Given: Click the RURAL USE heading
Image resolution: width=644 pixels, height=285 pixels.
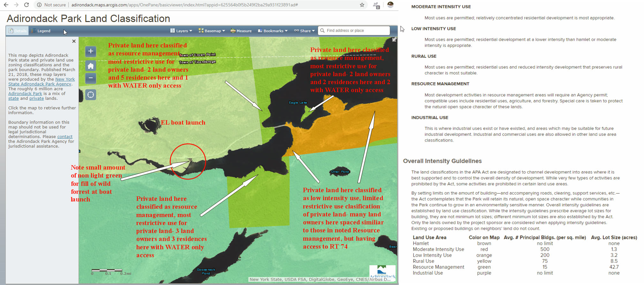Looking at the screenshot, I should click(424, 56).
